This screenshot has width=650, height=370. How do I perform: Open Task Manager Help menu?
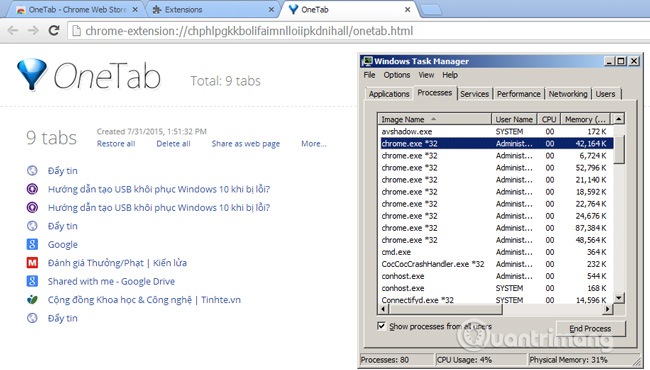pyautogui.click(x=450, y=75)
